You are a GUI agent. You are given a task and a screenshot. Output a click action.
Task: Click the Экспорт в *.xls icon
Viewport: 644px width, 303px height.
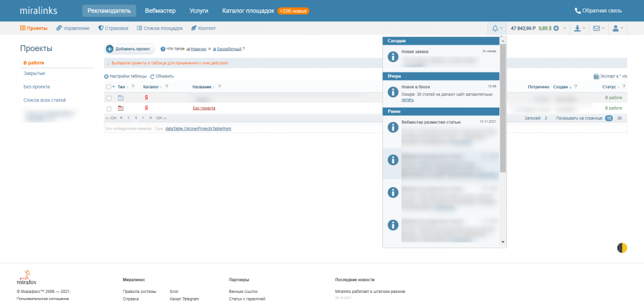(x=596, y=76)
